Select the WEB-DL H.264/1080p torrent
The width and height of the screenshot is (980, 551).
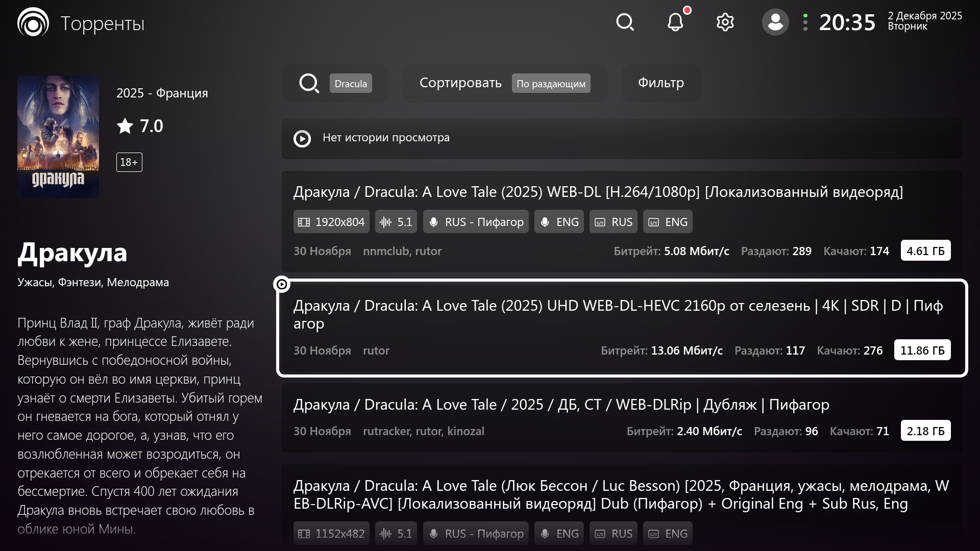point(597,192)
